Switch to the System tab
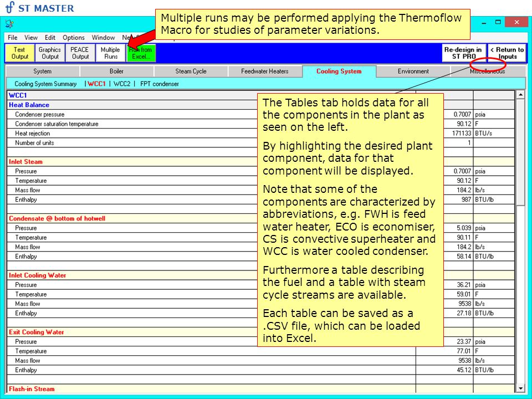Viewport: 532px width, 399px height. (x=43, y=71)
